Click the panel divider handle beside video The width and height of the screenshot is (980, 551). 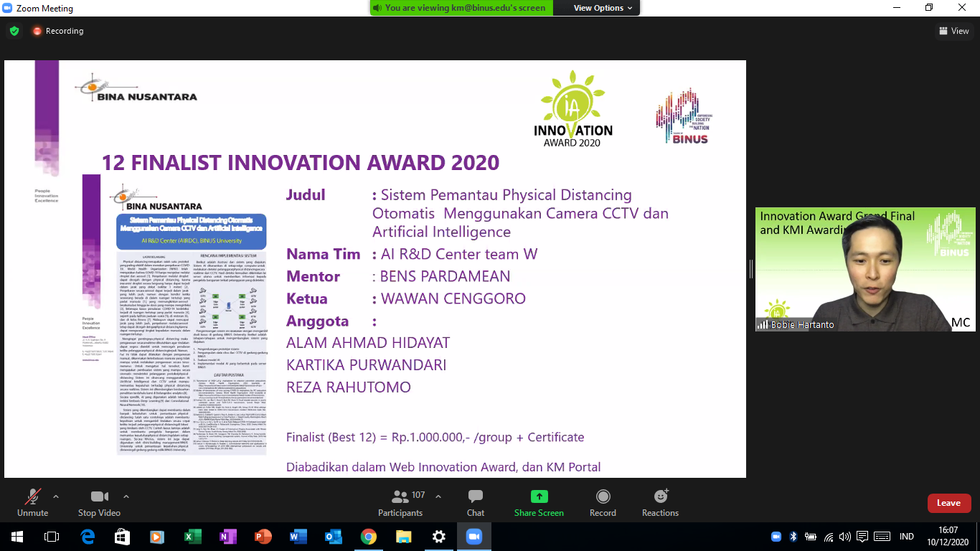click(750, 269)
